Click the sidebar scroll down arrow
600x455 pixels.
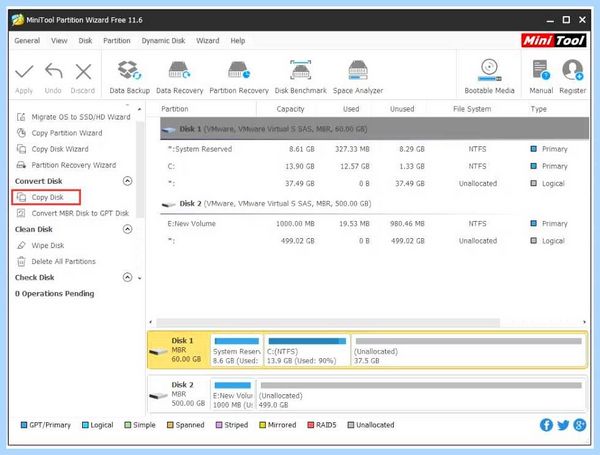(x=140, y=278)
